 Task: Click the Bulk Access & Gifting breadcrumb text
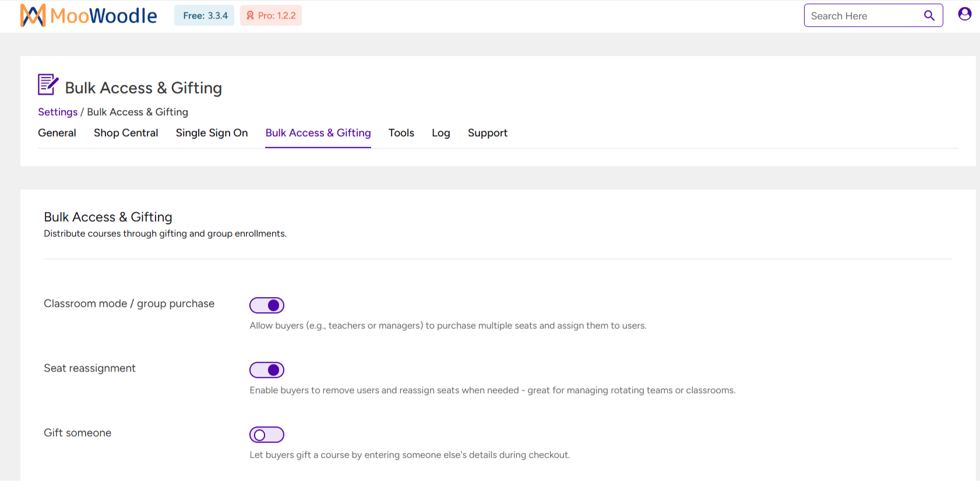tap(138, 112)
